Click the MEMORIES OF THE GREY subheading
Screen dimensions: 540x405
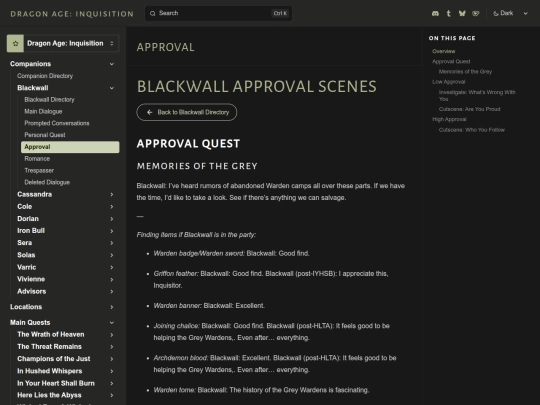pos(197,166)
